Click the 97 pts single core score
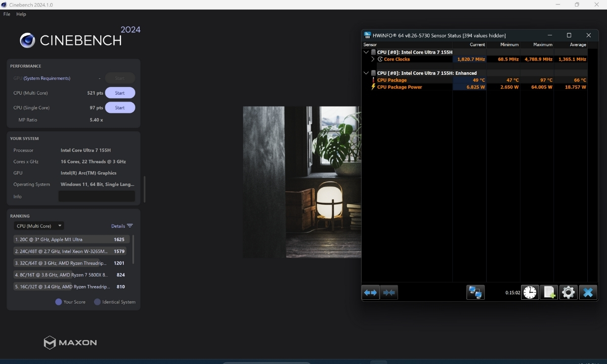This screenshot has height=364, width=607. click(x=97, y=108)
